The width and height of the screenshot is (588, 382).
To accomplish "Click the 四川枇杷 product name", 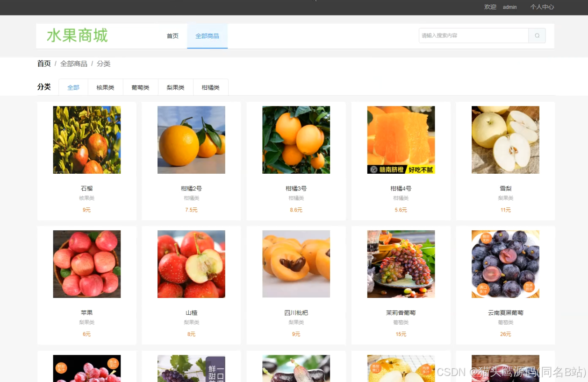I will pos(296,313).
